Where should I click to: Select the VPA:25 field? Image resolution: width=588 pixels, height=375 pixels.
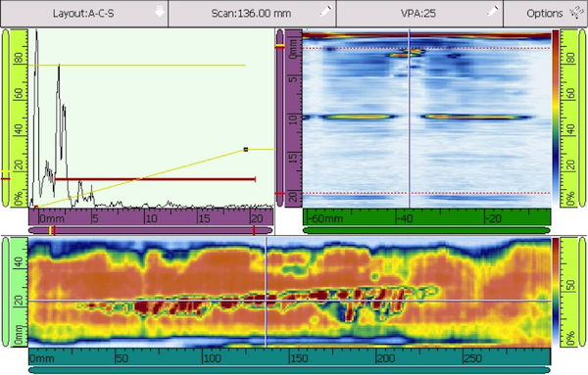click(419, 14)
